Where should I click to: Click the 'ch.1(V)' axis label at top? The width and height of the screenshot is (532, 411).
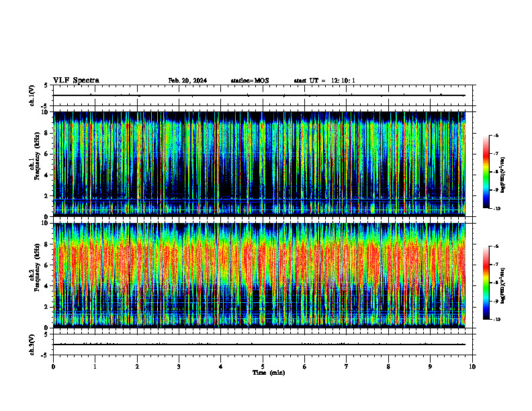click(x=32, y=95)
